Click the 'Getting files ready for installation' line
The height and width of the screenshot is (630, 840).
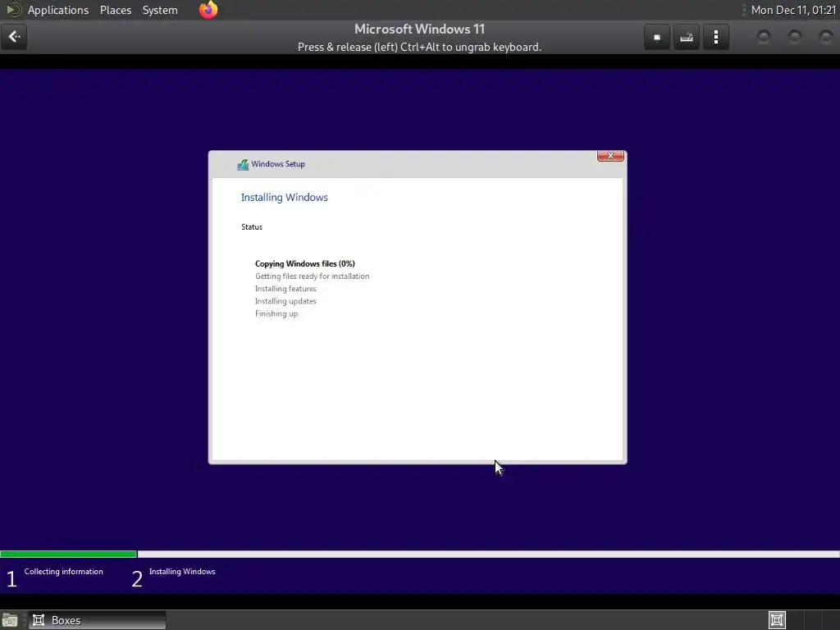click(312, 276)
